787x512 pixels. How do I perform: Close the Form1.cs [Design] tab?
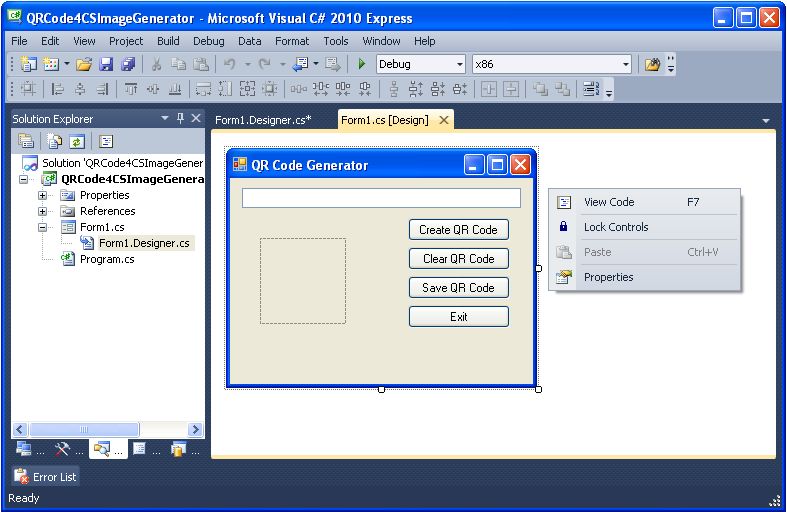[444, 120]
